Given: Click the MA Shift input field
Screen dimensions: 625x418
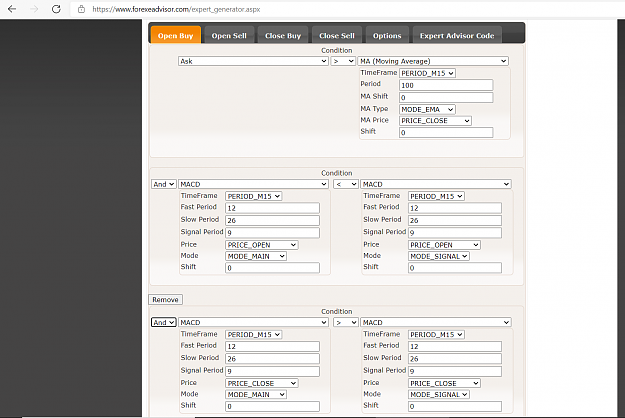Looking at the screenshot, I should [x=446, y=97].
